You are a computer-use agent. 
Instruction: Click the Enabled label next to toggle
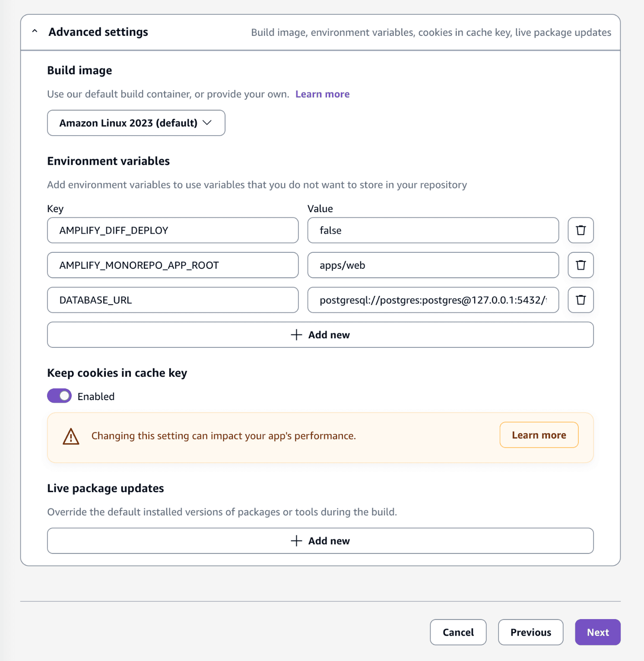click(96, 397)
